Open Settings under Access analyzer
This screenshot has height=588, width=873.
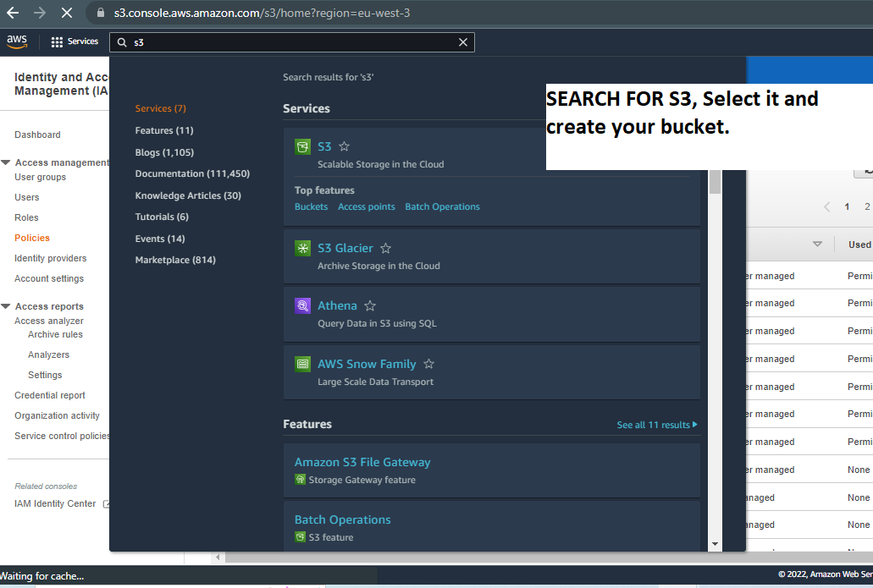[45, 375]
